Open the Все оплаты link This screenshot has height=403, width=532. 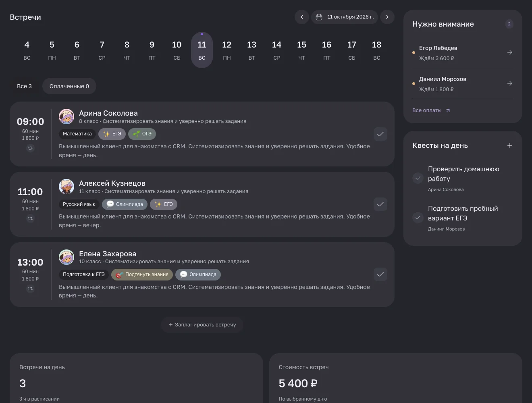pyautogui.click(x=431, y=110)
